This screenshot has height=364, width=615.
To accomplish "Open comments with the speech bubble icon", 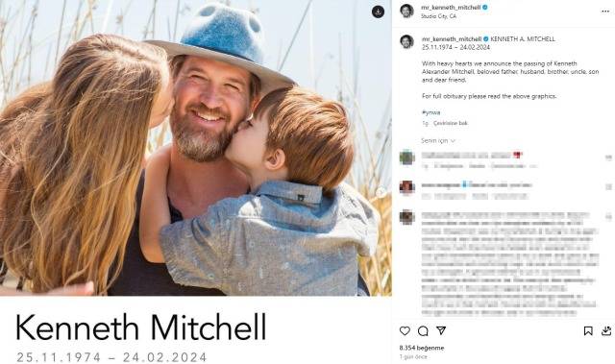I will (x=423, y=331).
